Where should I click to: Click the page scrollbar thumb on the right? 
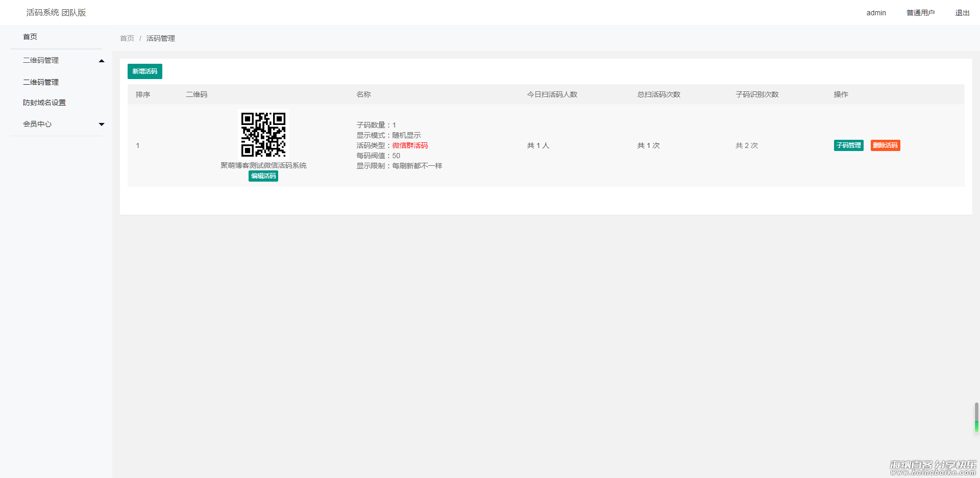coord(976,417)
